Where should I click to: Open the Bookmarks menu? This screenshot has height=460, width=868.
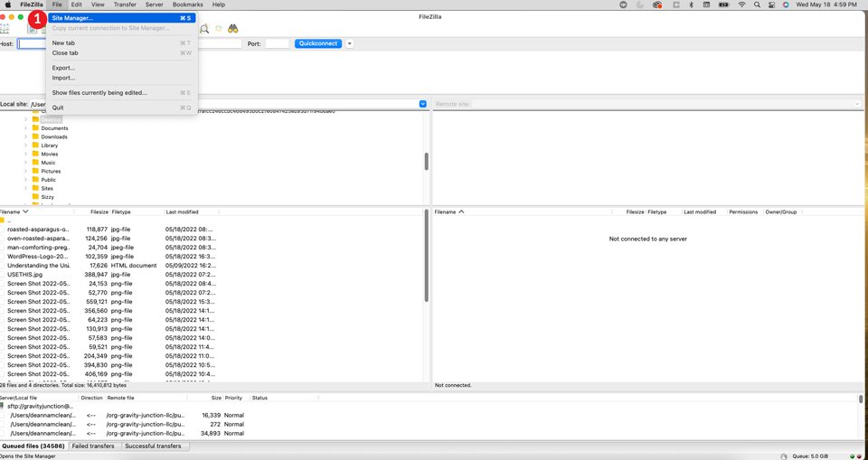(x=188, y=5)
